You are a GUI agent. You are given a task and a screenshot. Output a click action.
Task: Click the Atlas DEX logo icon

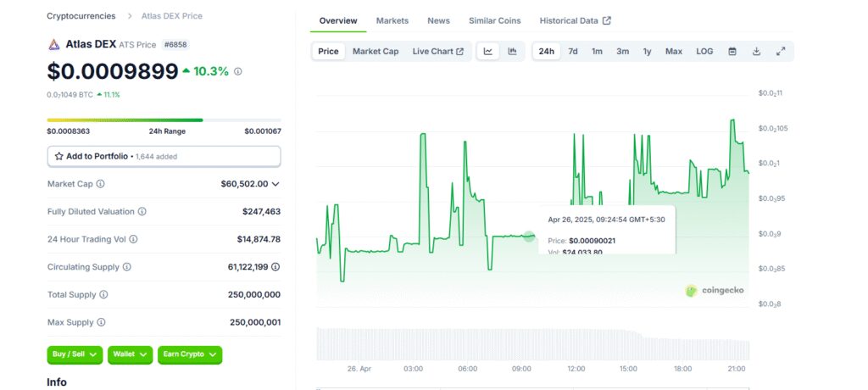[x=53, y=45]
